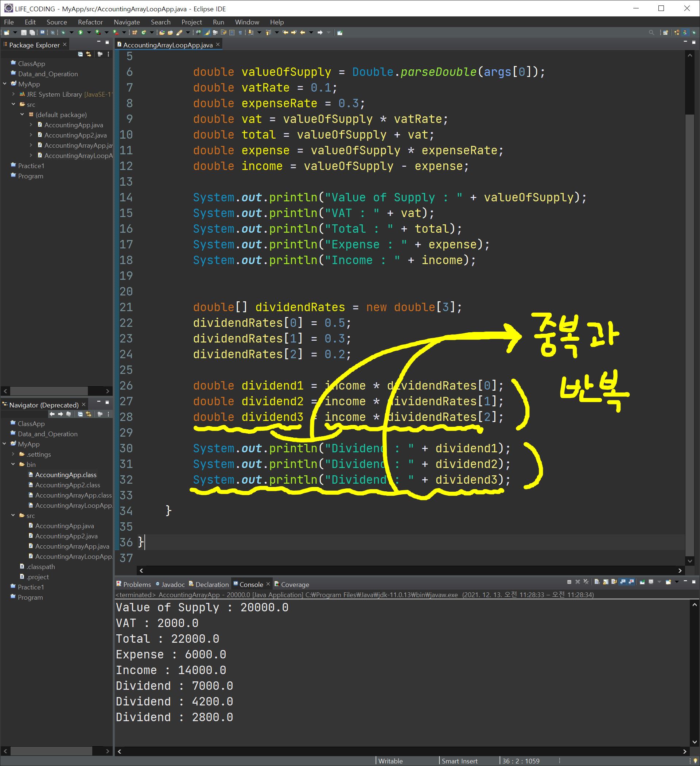Close the AccountingArrayLoopApp.java editor tab
700x766 pixels.
pos(218,45)
